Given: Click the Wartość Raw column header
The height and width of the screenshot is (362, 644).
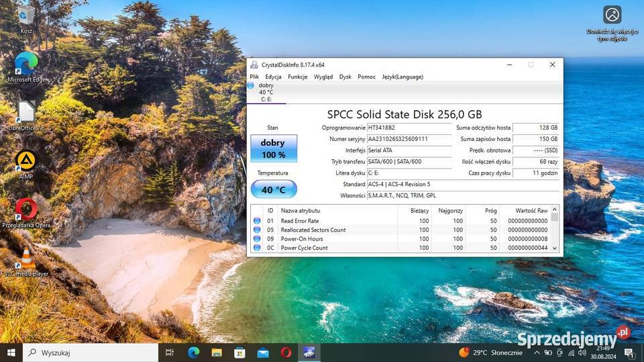Looking at the screenshot, I should (525, 210).
